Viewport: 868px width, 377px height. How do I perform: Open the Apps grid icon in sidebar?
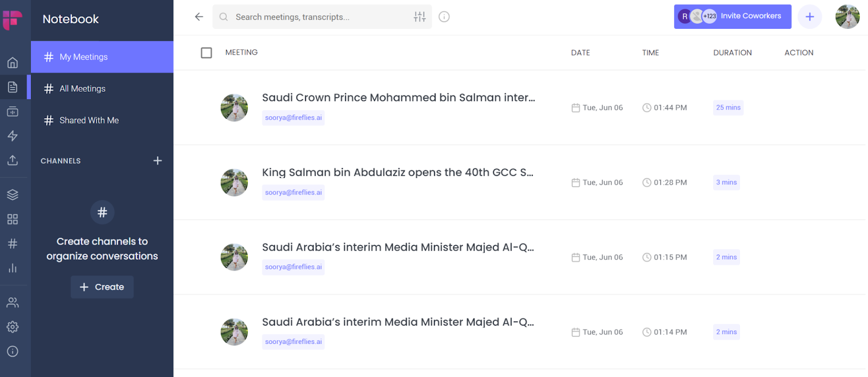(13, 219)
